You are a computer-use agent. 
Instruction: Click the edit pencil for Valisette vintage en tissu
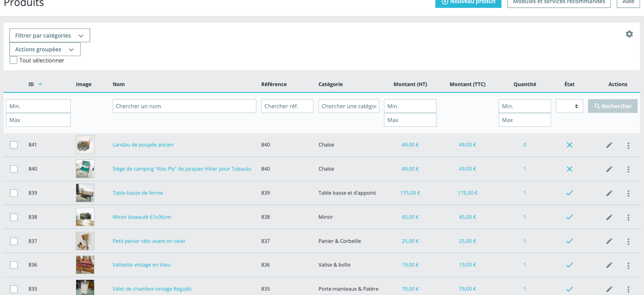(609, 265)
